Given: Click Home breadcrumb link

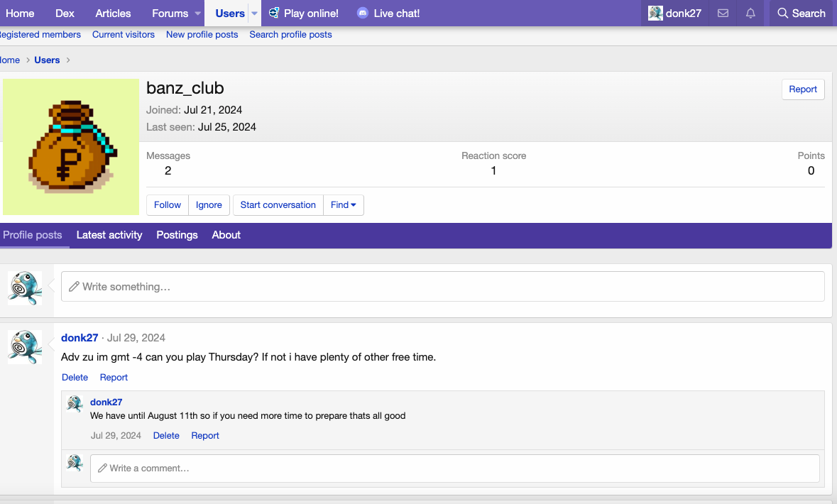Looking at the screenshot, I should (10, 60).
